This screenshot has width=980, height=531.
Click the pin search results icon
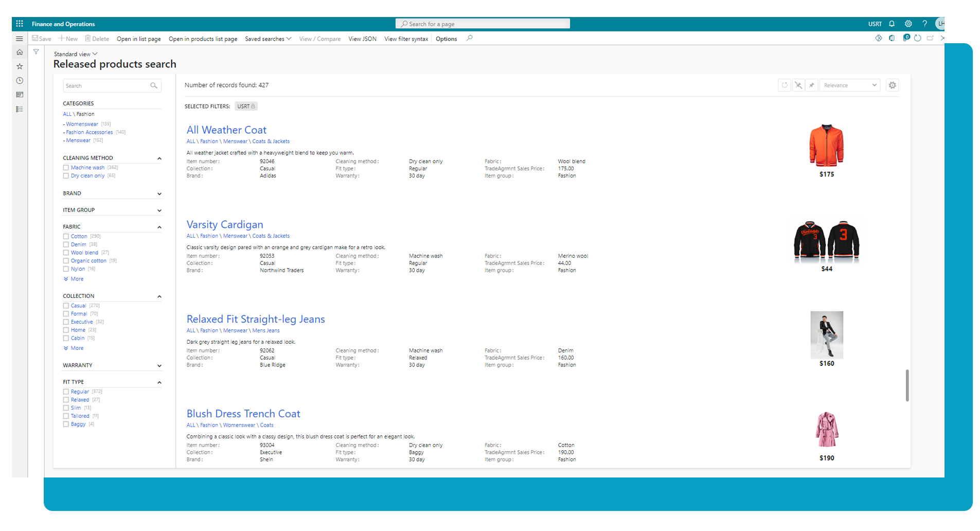[x=811, y=85]
